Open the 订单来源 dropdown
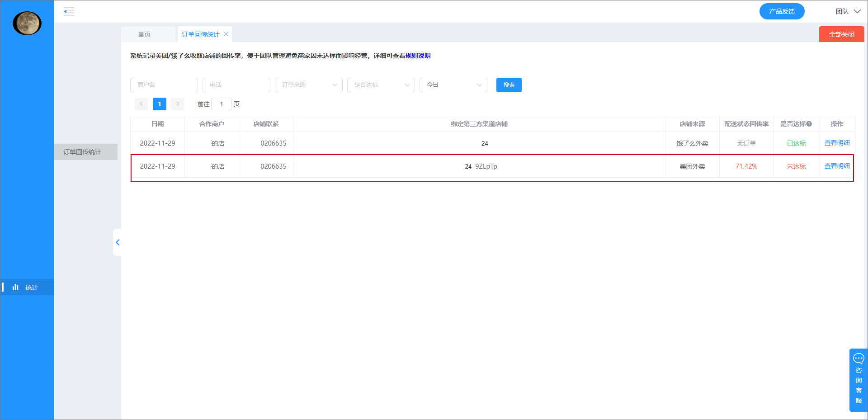Image resolution: width=868 pixels, height=420 pixels. click(x=309, y=85)
